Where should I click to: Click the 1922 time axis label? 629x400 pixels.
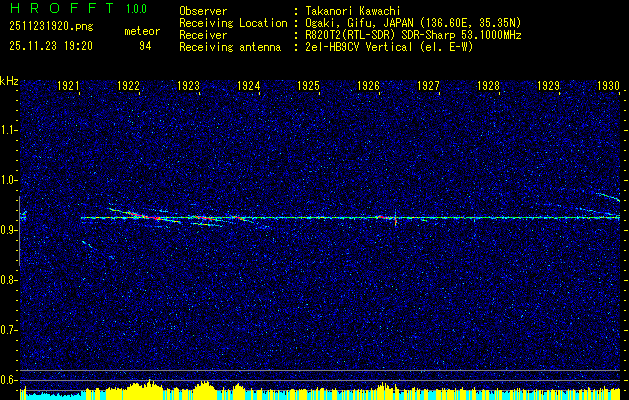(x=128, y=85)
